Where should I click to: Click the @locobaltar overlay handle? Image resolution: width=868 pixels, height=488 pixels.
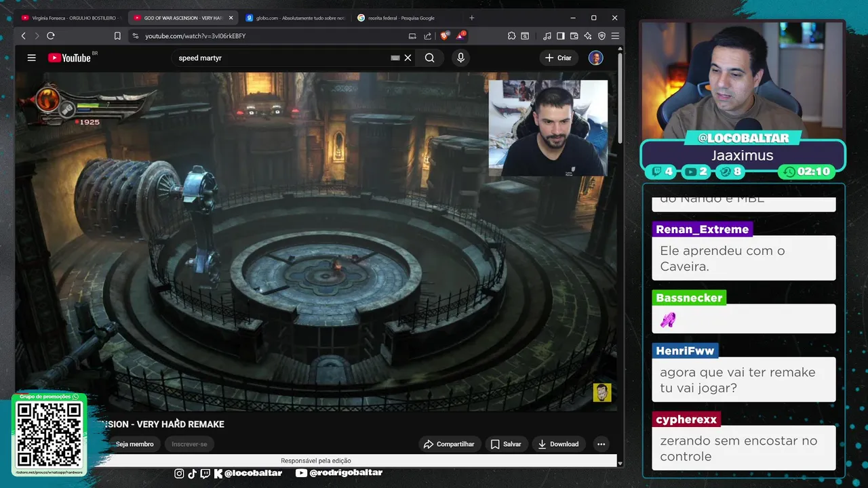[x=253, y=473]
